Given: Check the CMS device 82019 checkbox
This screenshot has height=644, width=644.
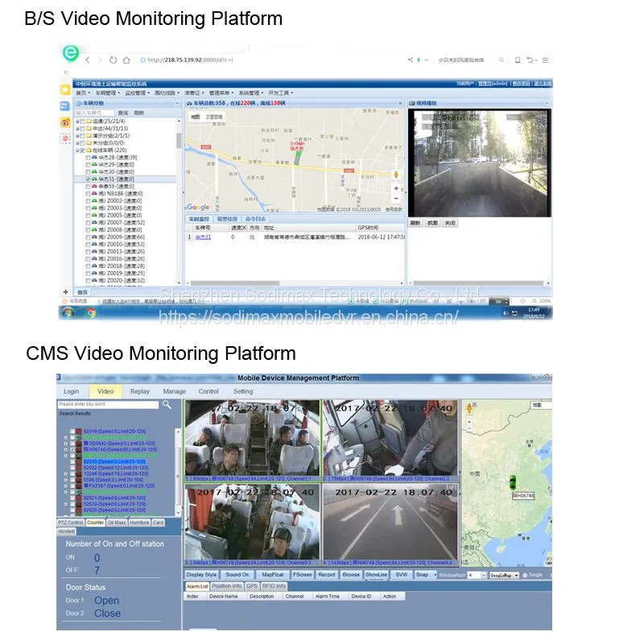Looking at the screenshot, I should pyautogui.click(x=72, y=431).
